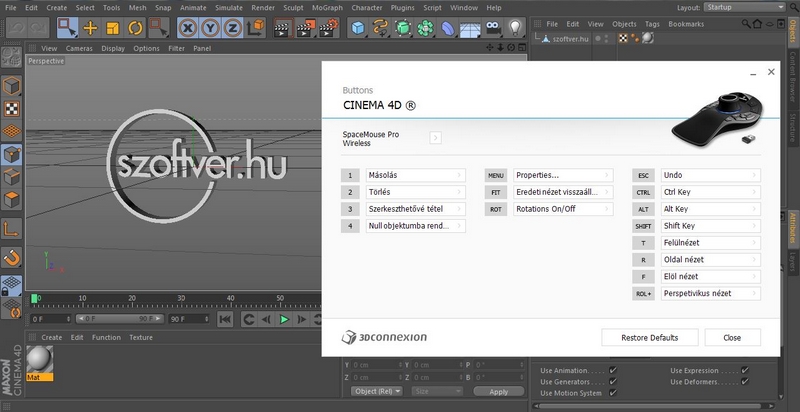
Task: Add a Light object
Action: click(515, 28)
